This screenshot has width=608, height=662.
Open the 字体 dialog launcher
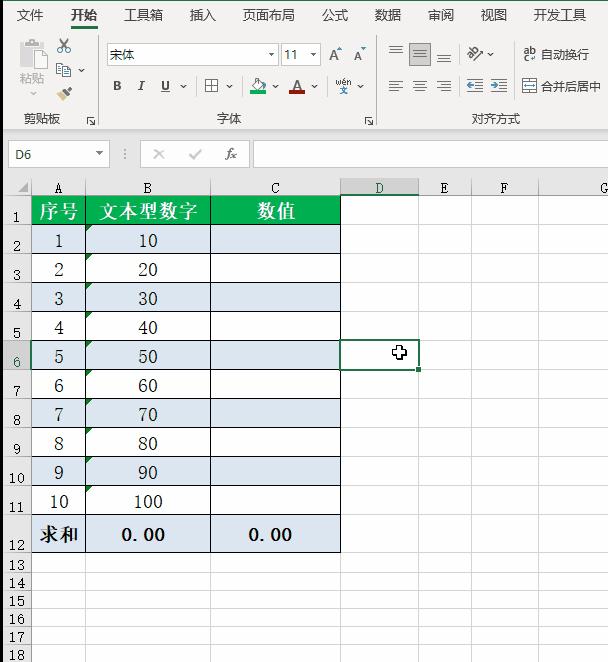click(369, 121)
